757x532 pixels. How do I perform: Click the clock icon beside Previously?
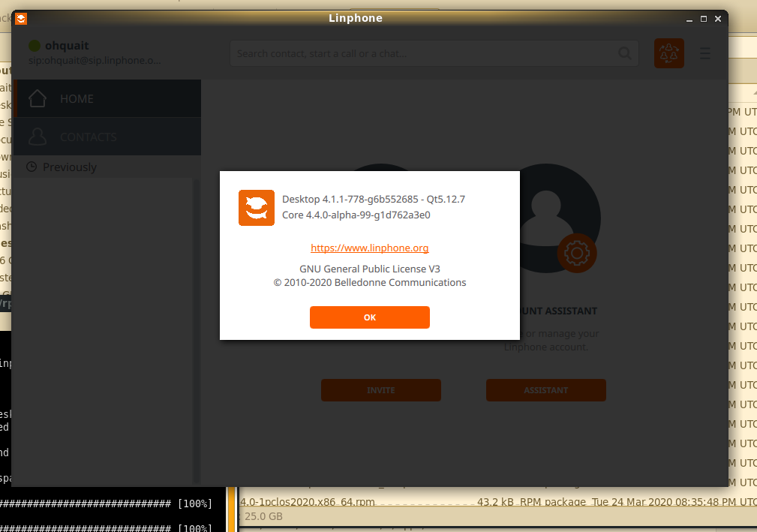(32, 167)
